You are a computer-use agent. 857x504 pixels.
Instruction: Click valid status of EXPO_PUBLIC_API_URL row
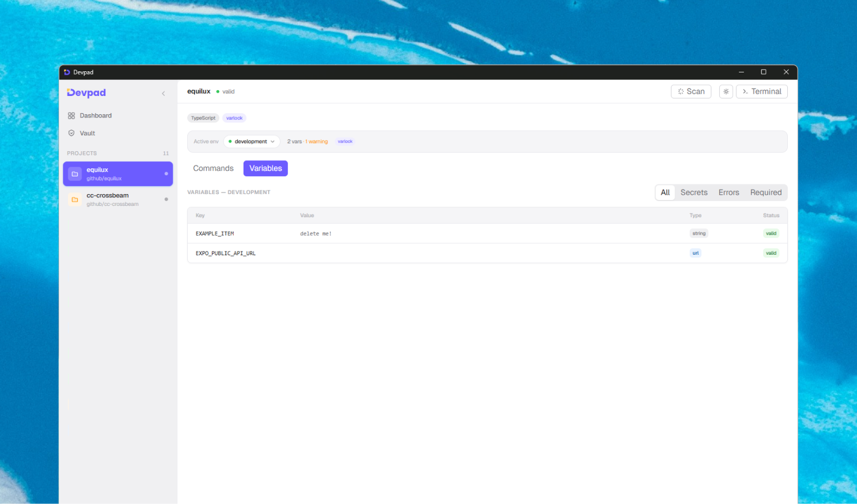click(771, 253)
